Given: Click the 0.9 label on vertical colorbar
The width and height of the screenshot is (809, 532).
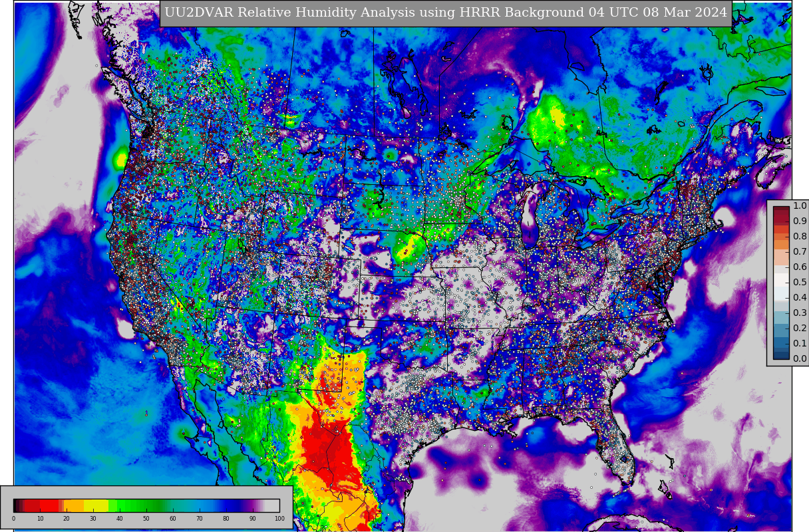Looking at the screenshot, I should 800,221.
